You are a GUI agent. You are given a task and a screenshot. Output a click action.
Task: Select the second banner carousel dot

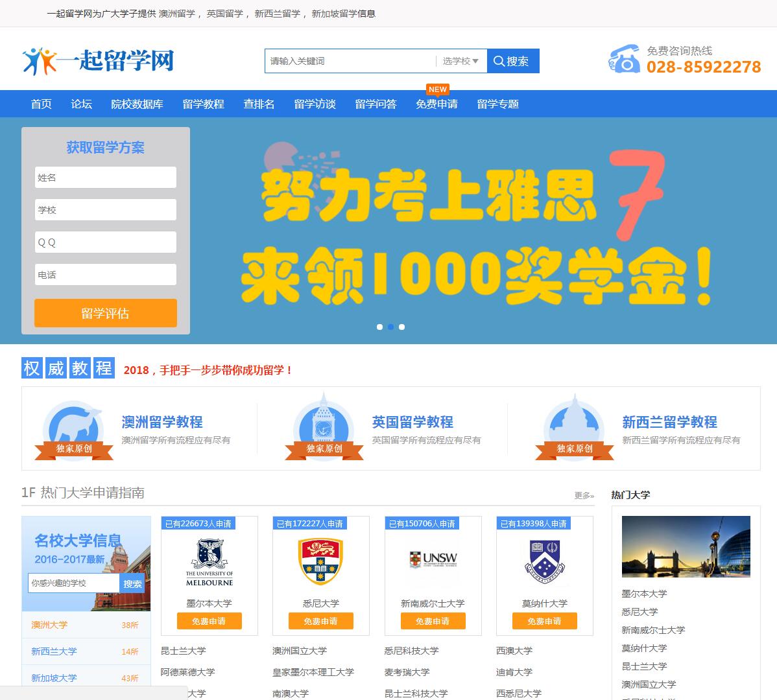[x=390, y=327]
